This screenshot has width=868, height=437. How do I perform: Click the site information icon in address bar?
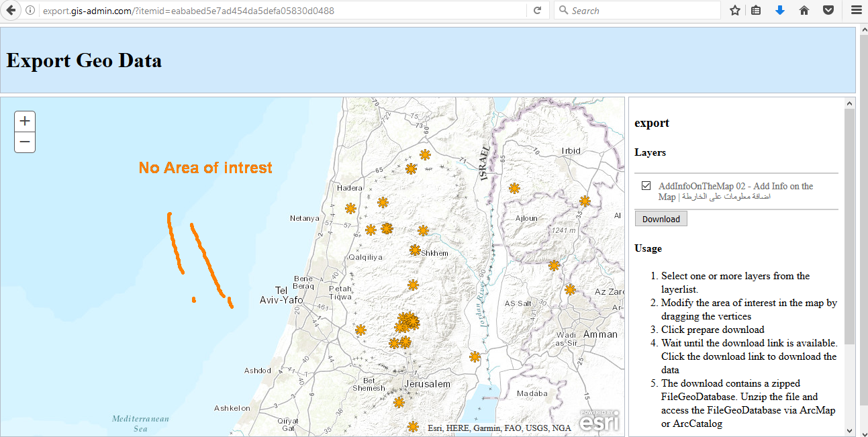[x=30, y=11]
